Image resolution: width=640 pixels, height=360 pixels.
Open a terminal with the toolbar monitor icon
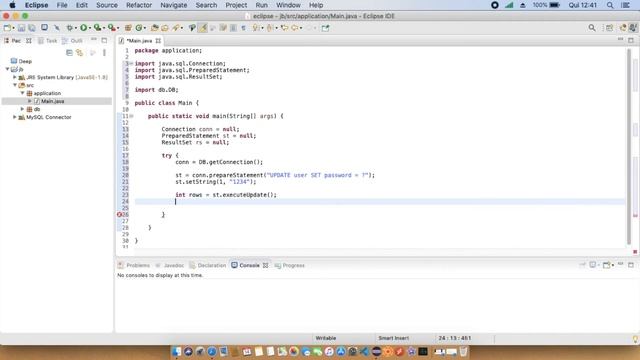[44, 28]
